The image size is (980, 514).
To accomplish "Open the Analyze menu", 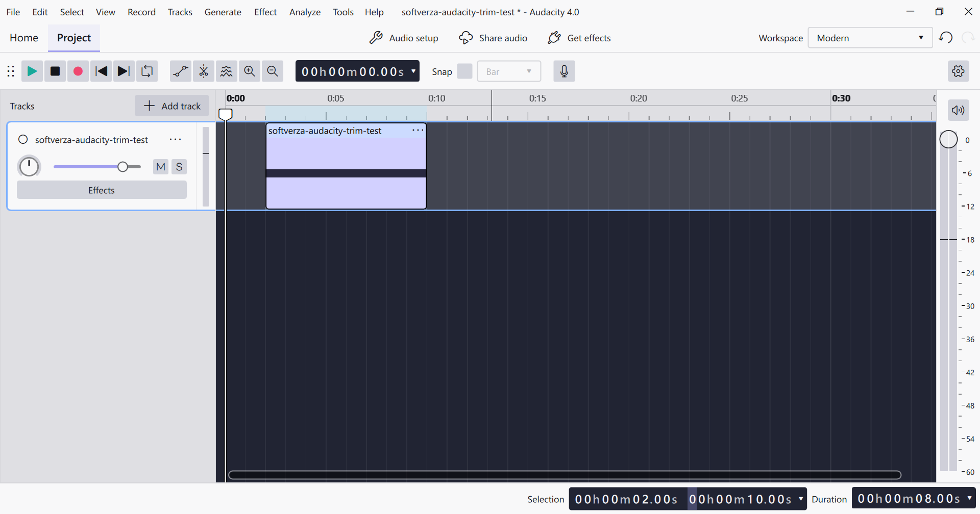I will point(305,12).
